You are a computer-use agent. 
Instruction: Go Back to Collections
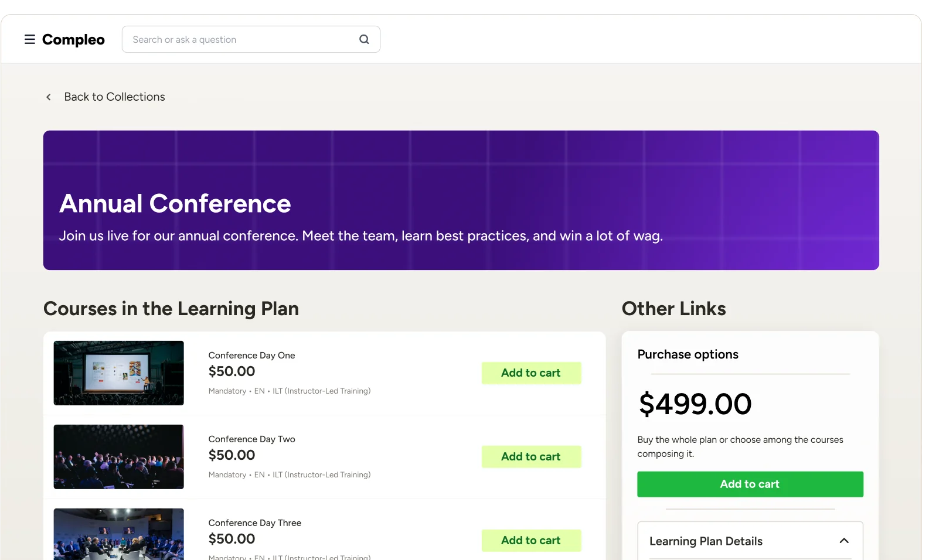pos(114,97)
